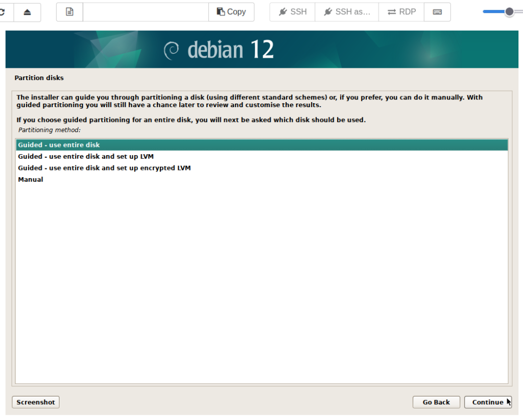
Task: Click the 'Partition disks' heading
Action: [39, 78]
